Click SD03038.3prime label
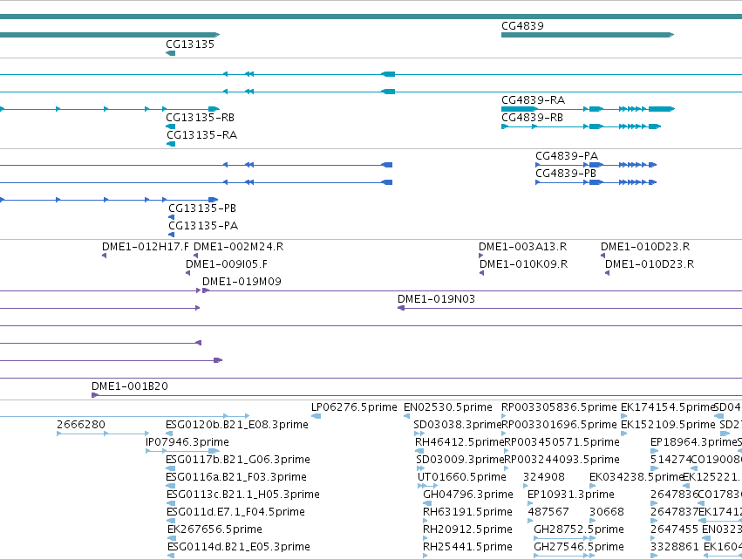 (x=457, y=425)
